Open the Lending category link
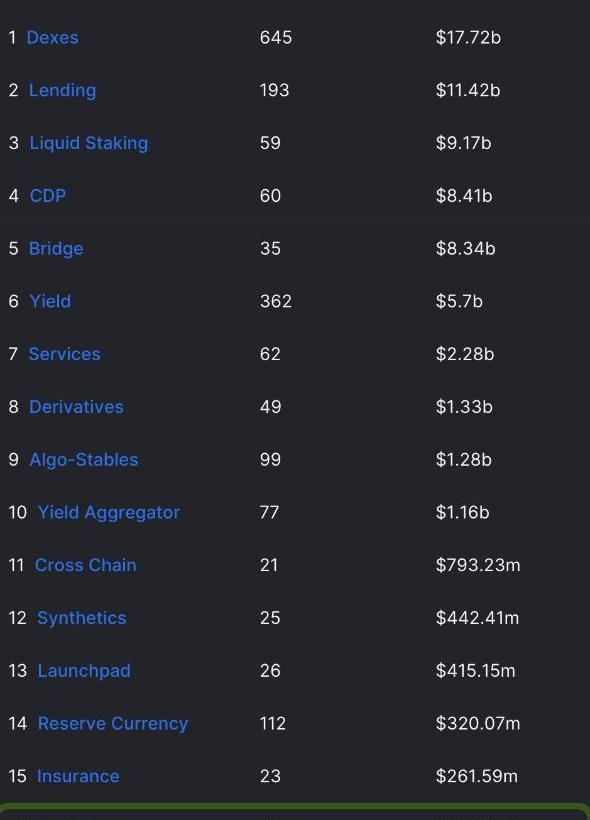Image resolution: width=590 pixels, height=820 pixels. 62,90
